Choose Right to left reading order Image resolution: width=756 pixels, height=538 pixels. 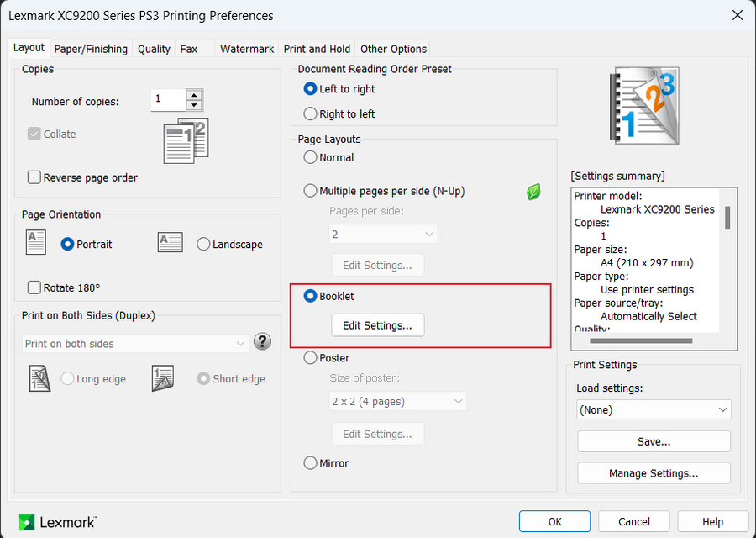tap(310, 113)
